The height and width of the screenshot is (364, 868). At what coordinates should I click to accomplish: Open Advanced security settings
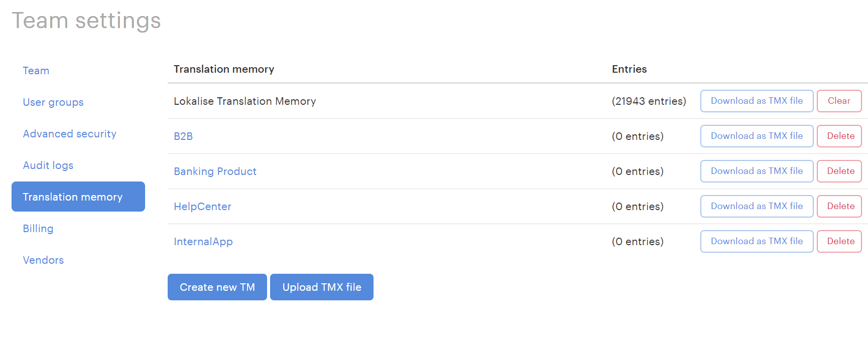click(70, 134)
